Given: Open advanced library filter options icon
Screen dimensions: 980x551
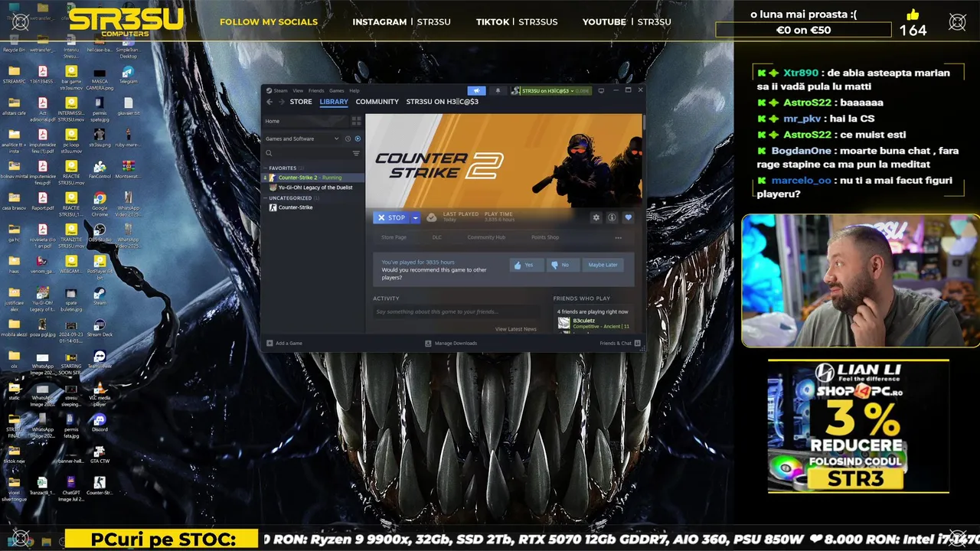Looking at the screenshot, I should pos(356,153).
